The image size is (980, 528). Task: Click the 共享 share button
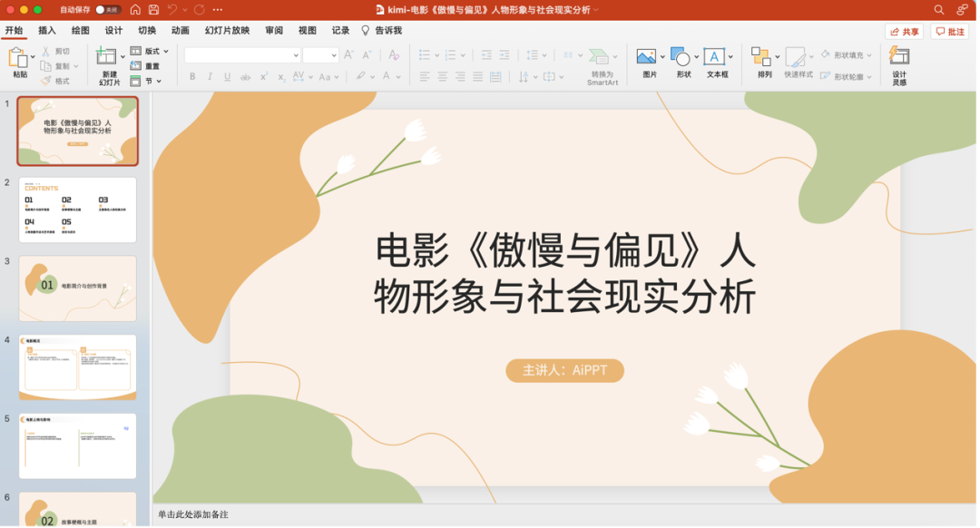tap(905, 31)
